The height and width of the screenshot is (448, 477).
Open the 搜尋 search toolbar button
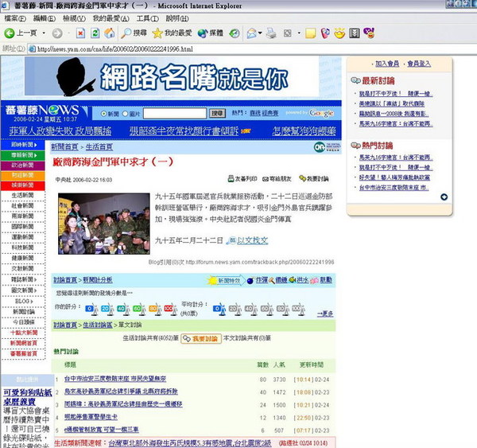coord(134,33)
